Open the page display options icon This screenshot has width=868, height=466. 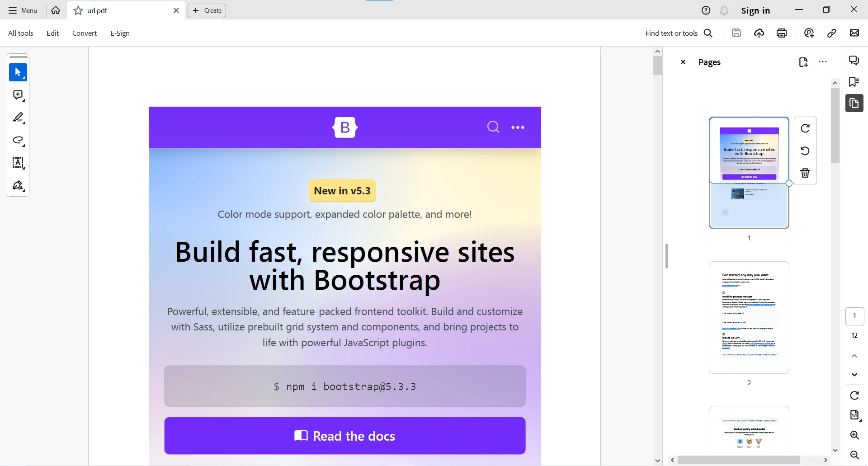click(x=854, y=415)
